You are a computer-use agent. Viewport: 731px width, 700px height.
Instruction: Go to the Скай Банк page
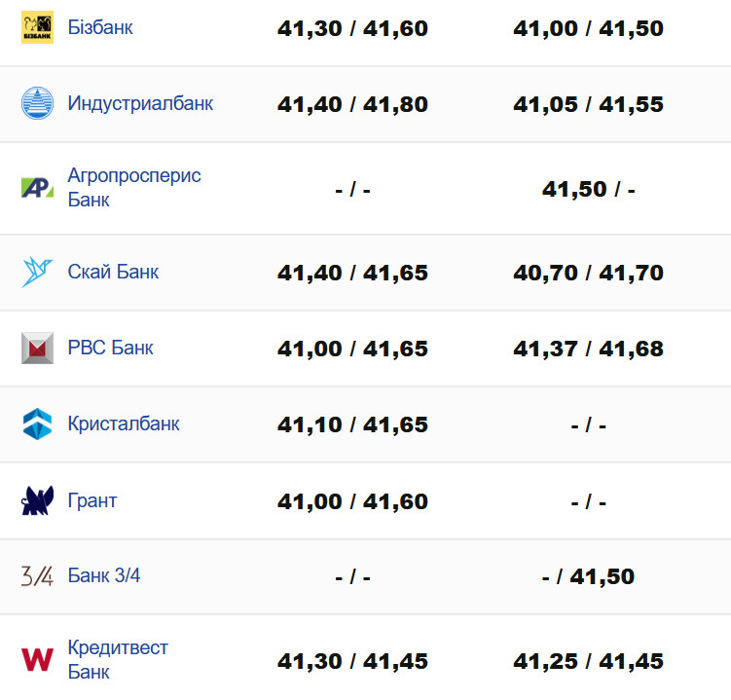tap(113, 272)
